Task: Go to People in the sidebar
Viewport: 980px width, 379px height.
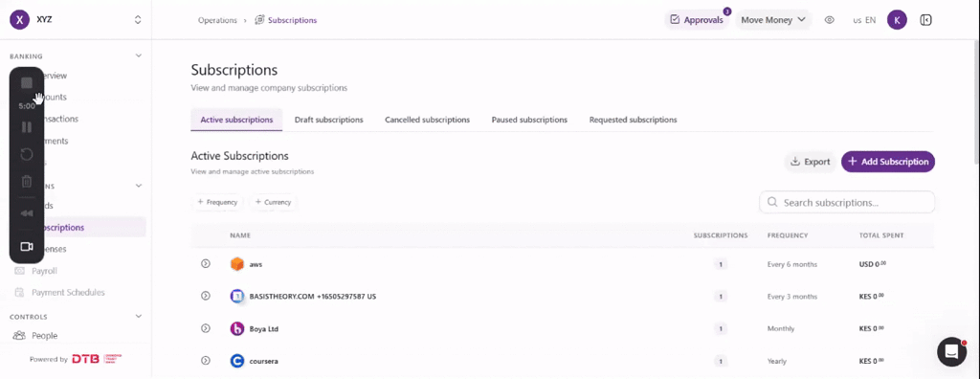Action: pyautogui.click(x=44, y=335)
